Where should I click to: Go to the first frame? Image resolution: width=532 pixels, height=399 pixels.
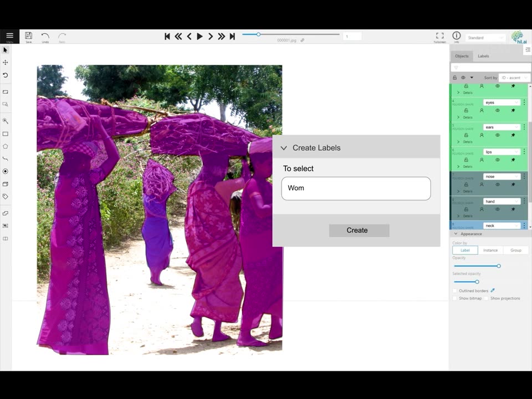pyautogui.click(x=167, y=37)
